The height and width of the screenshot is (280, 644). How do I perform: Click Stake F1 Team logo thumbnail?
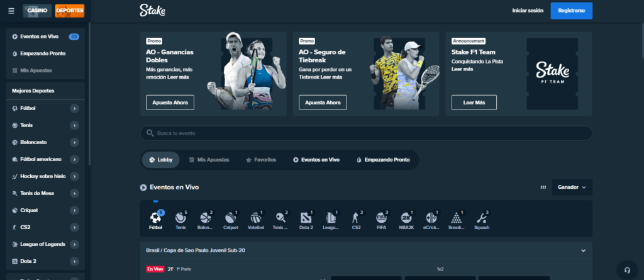[x=552, y=74]
